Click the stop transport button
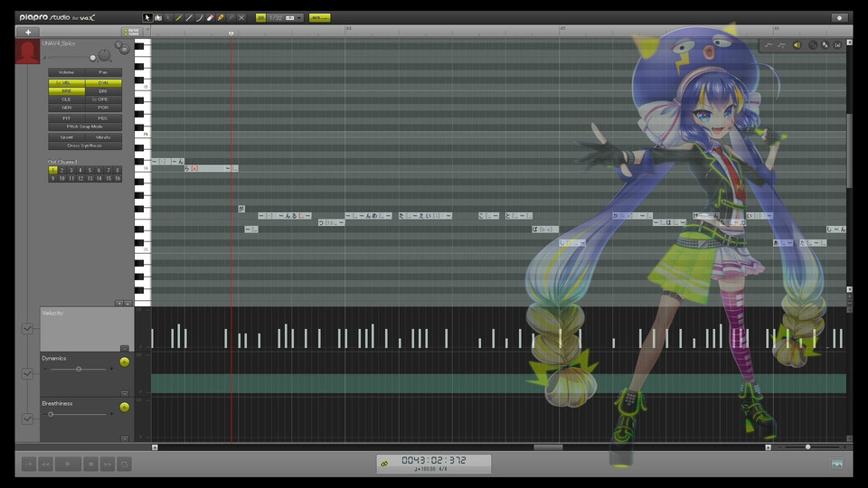This screenshot has height=488, width=868. [x=90, y=465]
